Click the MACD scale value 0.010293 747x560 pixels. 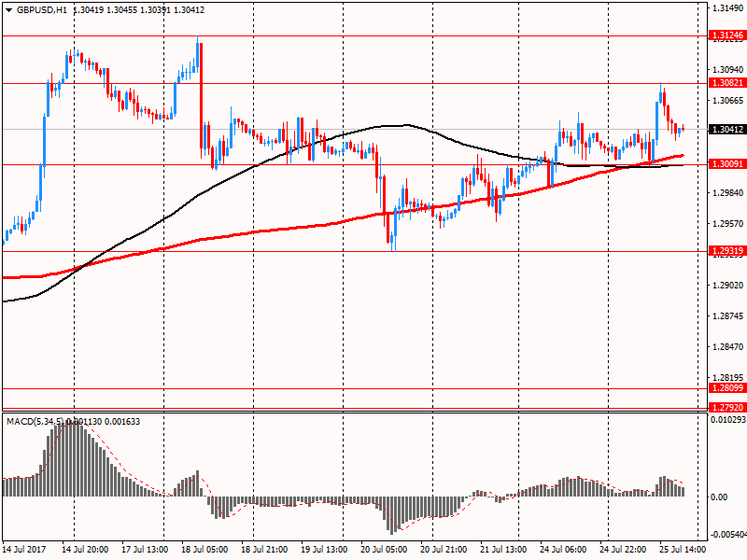point(728,420)
